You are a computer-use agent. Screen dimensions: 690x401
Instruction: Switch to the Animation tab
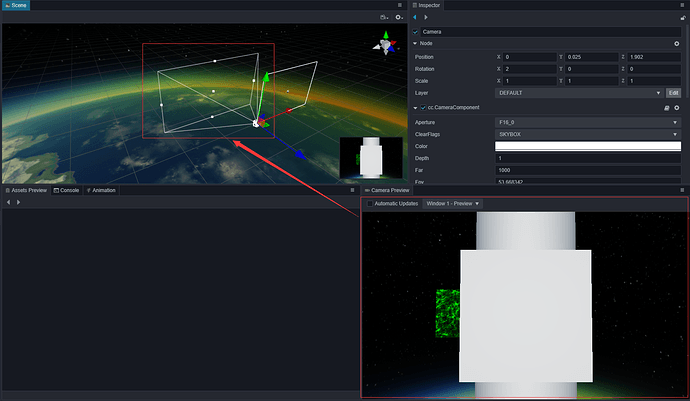pyautogui.click(x=101, y=190)
